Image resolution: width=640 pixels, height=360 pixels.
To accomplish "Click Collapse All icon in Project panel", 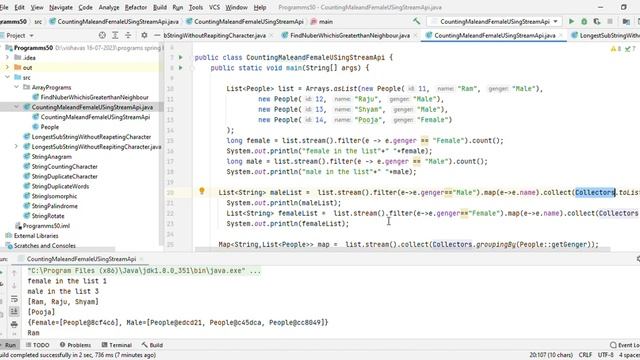I will (128, 36).
